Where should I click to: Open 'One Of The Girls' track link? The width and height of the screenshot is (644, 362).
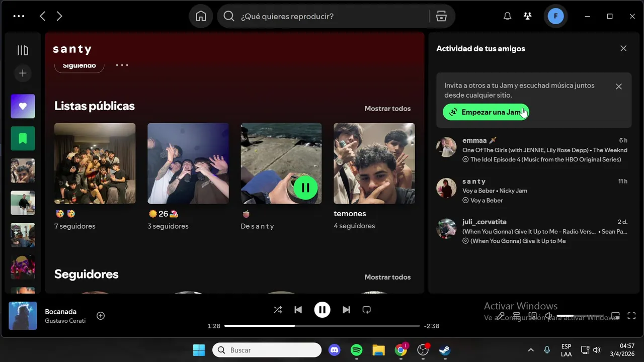[526, 150]
